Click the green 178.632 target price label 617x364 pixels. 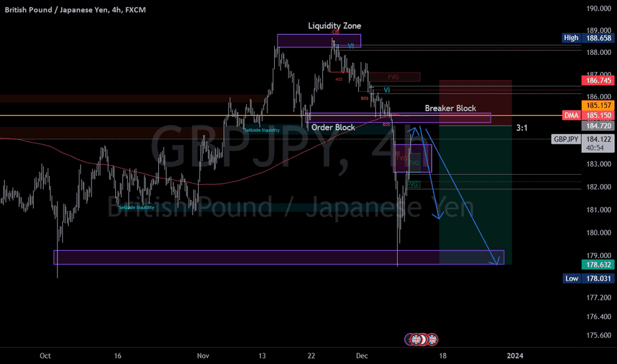tap(598, 265)
